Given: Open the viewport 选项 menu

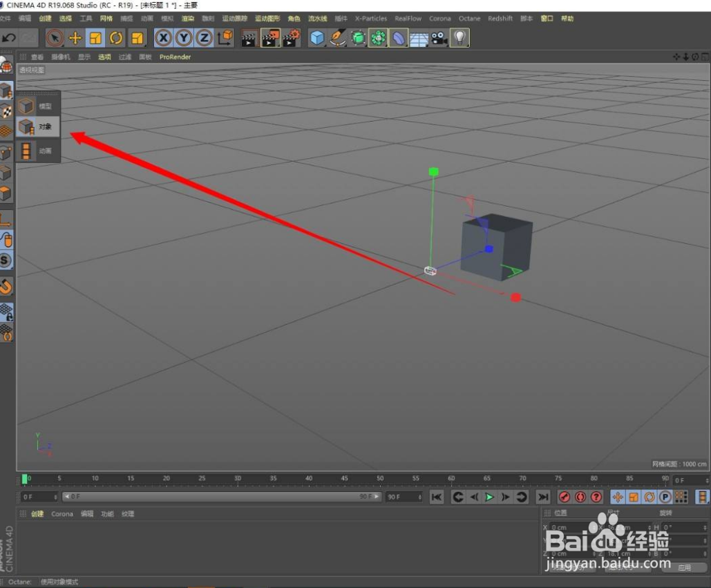Looking at the screenshot, I should click(x=105, y=57).
